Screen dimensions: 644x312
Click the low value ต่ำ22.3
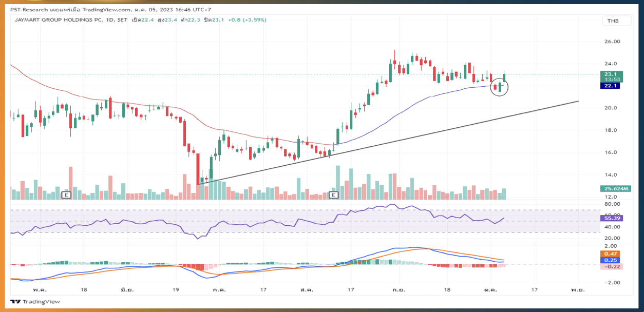coord(192,20)
